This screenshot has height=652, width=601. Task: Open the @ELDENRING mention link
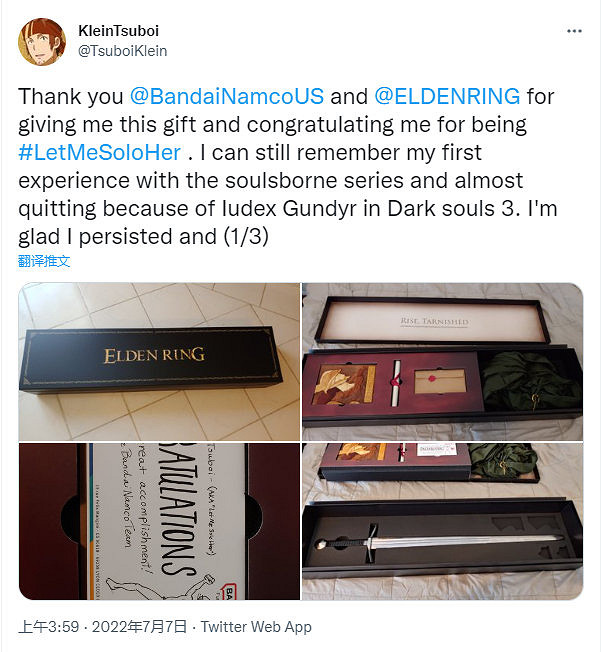tap(447, 96)
